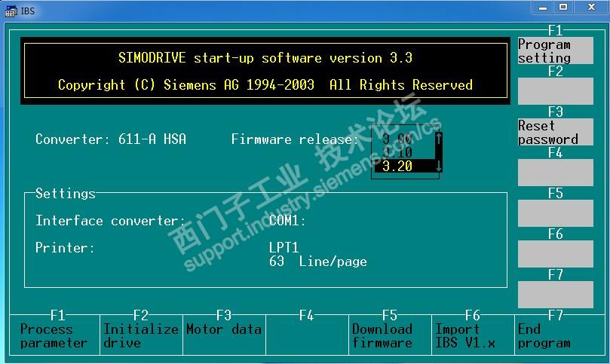Image resolution: width=610 pixels, height=364 pixels.
Task: Click the blank F6 button on right panel
Action: 555,254
